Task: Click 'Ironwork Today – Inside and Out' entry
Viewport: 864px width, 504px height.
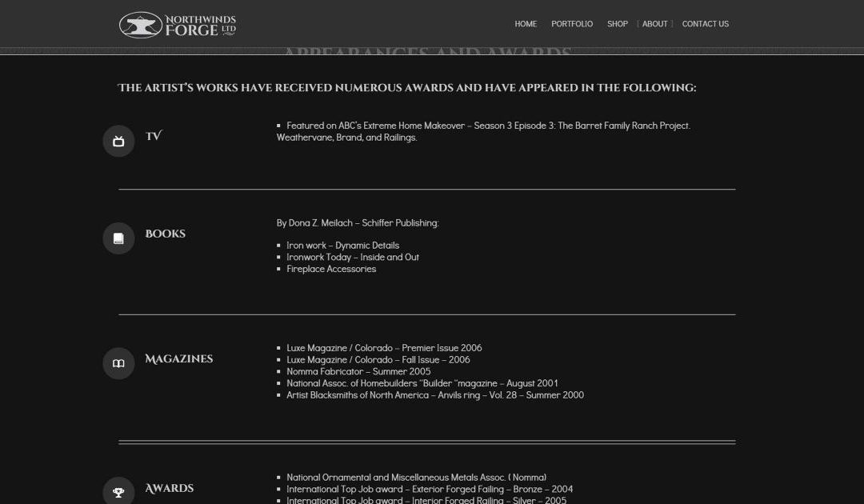Action: click(353, 257)
